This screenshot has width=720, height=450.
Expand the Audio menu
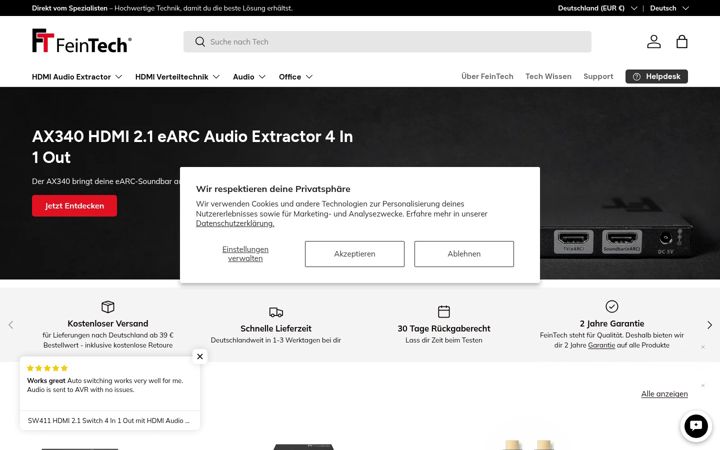[249, 77]
